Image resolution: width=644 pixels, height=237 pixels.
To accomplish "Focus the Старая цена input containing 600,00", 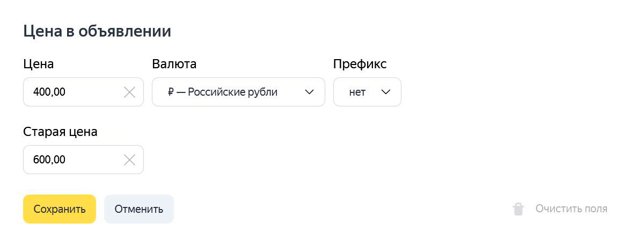I will (83, 160).
